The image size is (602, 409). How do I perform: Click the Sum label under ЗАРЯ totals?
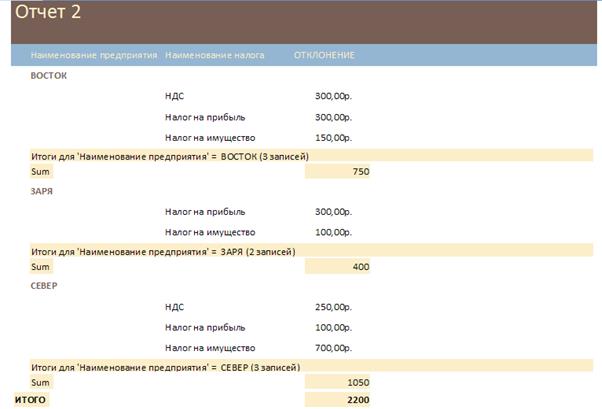pyautogui.click(x=41, y=267)
